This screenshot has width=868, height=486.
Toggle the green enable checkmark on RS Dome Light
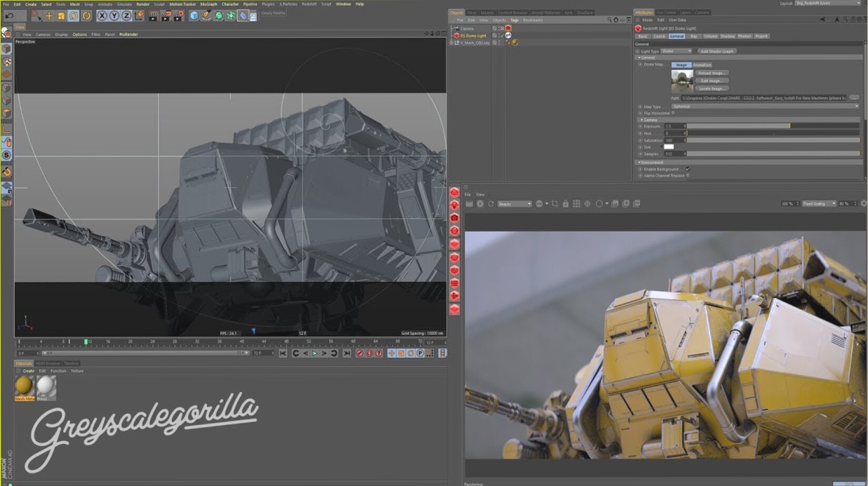[x=502, y=36]
